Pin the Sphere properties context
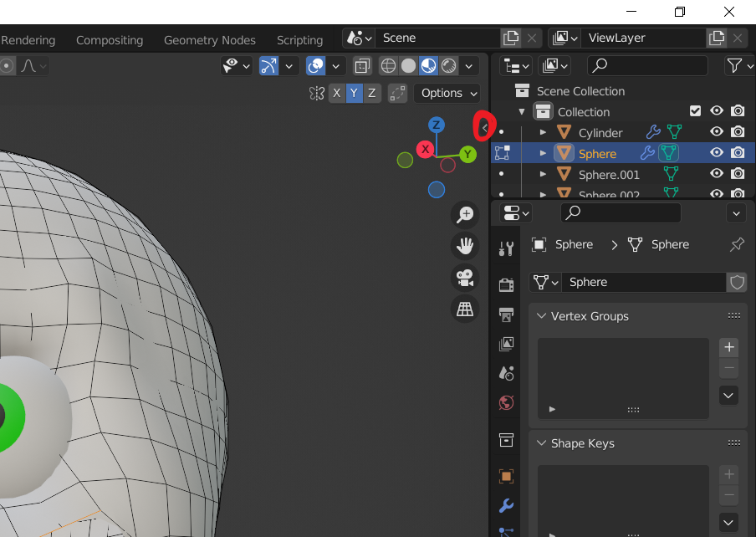This screenshot has height=537, width=756. pos(737,244)
